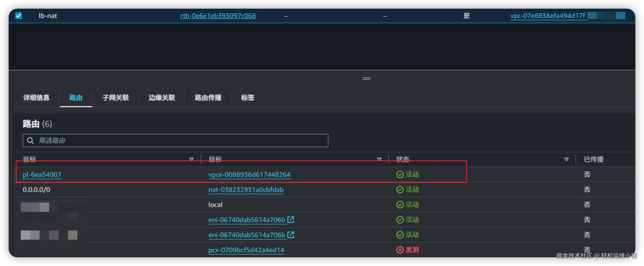
Task: Open the 边缘关联 tab
Action: tap(162, 97)
